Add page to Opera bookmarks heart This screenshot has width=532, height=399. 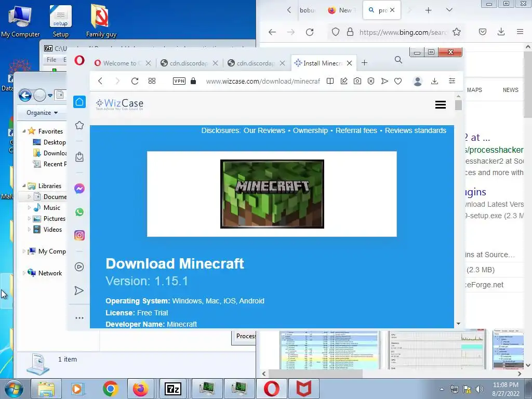[x=398, y=81]
